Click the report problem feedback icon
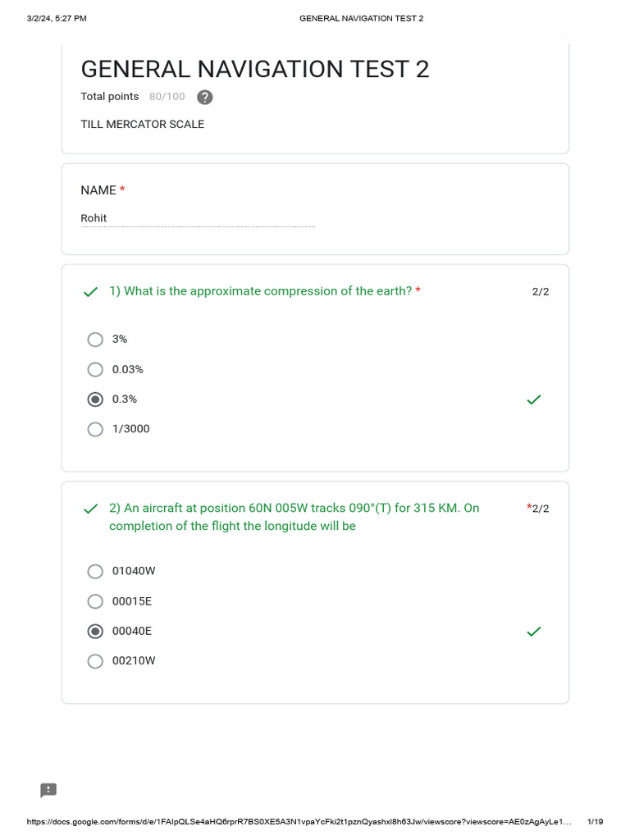The image size is (630, 840). (x=48, y=790)
